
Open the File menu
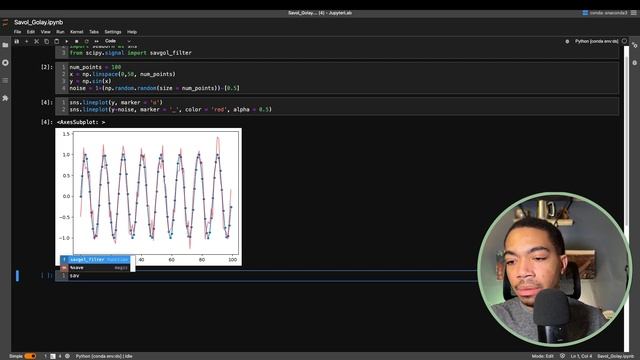tap(17, 32)
